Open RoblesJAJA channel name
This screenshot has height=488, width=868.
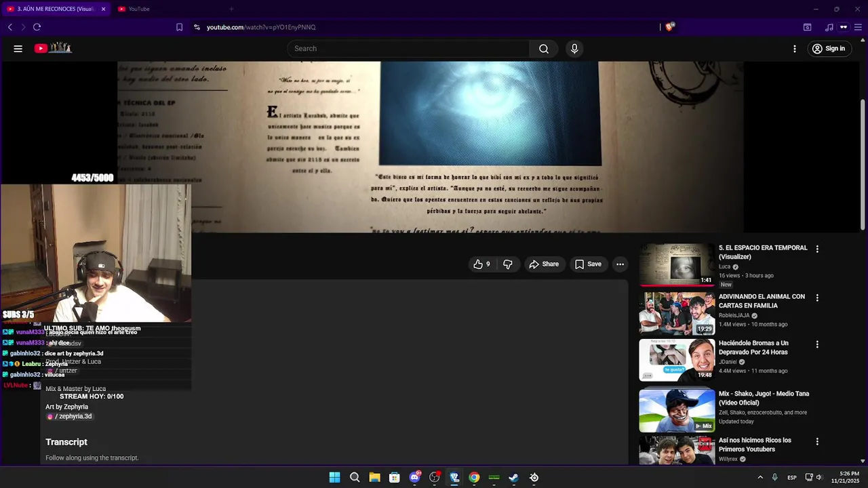(x=734, y=315)
